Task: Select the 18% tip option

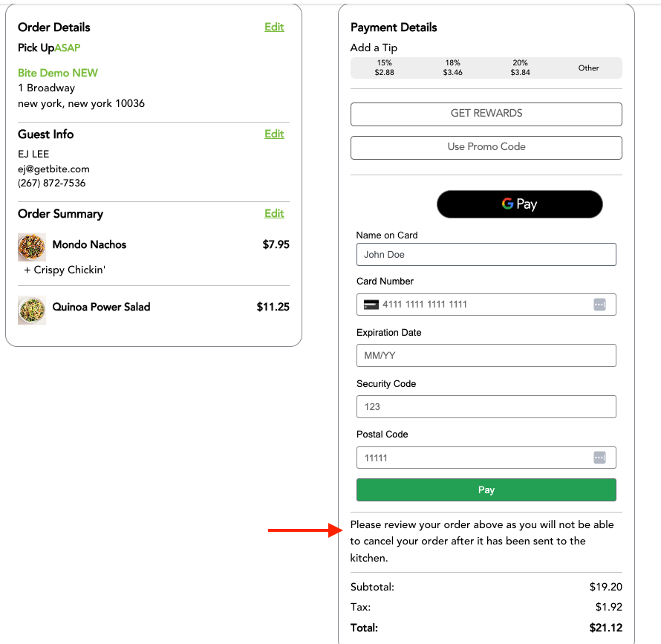Action: point(452,68)
